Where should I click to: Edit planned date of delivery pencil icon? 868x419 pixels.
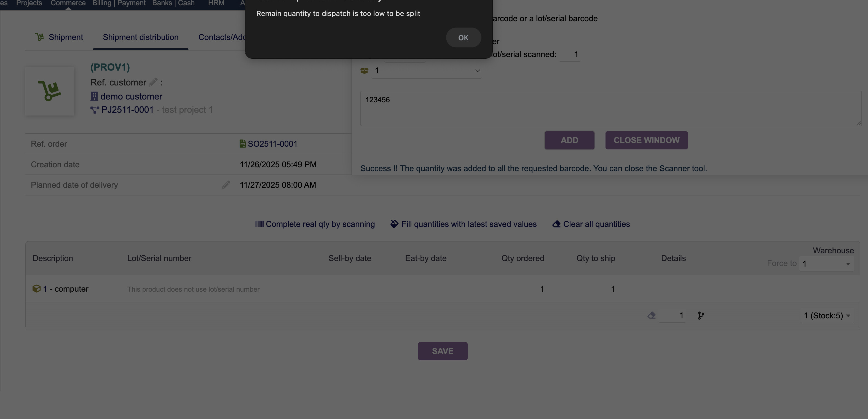click(x=226, y=185)
